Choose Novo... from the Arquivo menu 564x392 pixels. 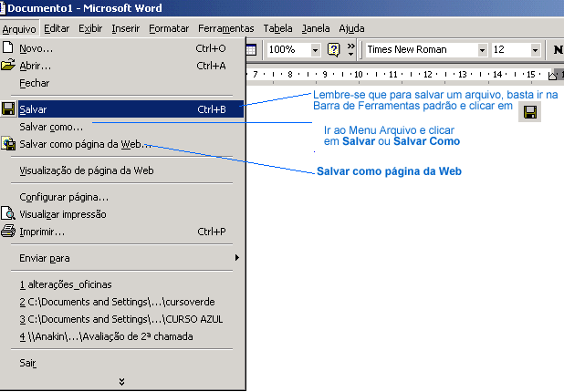tap(122, 48)
